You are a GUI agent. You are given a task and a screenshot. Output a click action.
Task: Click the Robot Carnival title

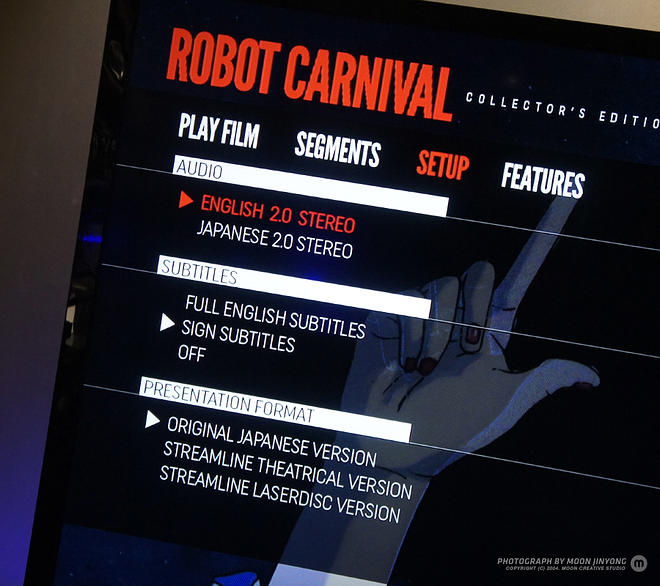click(309, 75)
